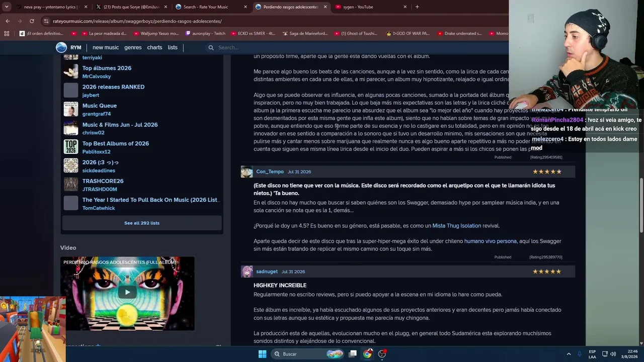
Task: Reload the current page
Action: coord(32,21)
